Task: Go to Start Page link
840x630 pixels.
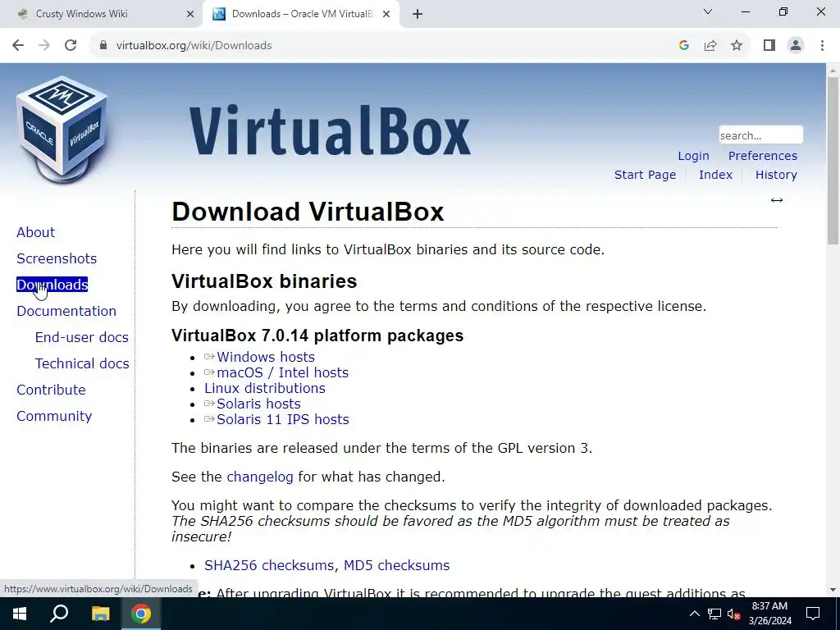Action: point(645,175)
